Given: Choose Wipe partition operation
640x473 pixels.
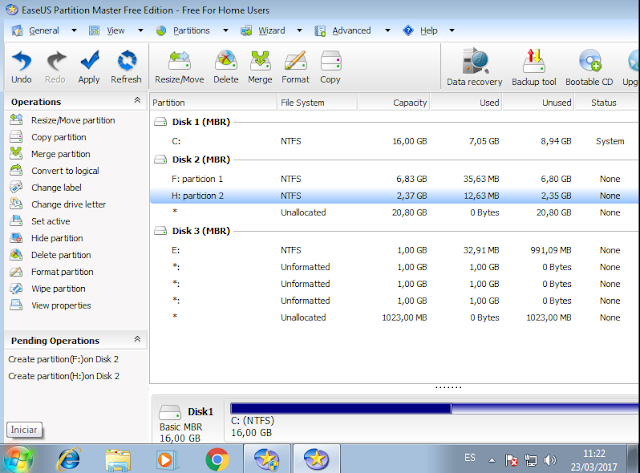Looking at the screenshot, I should [48, 289].
